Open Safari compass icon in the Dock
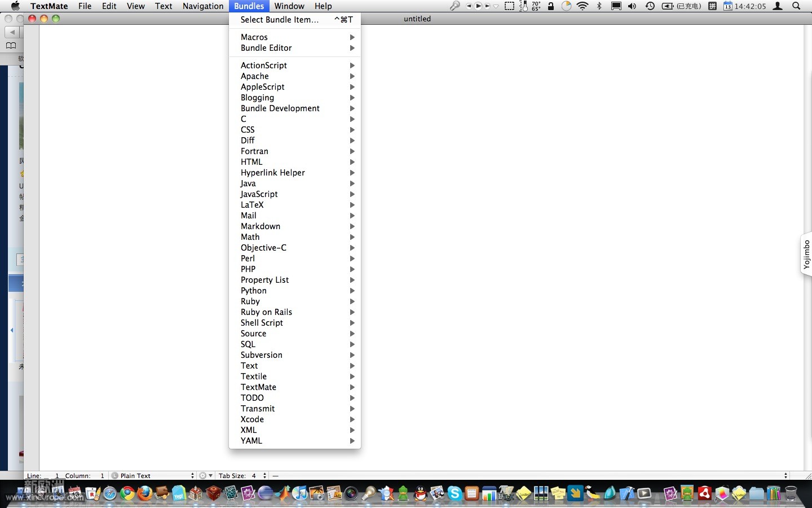Viewport: 812px width, 508px height. pos(110,493)
